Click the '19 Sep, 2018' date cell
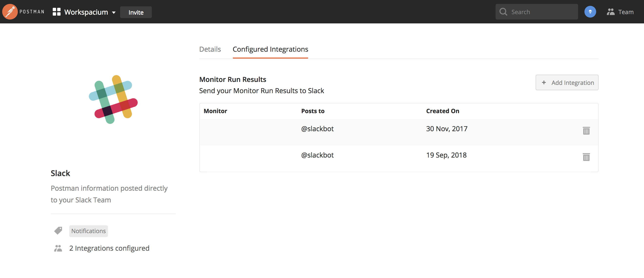 point(446,155)
